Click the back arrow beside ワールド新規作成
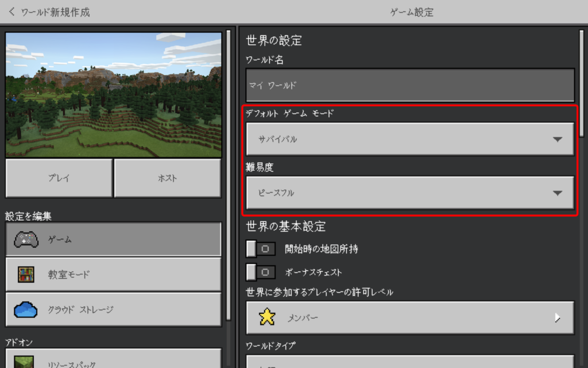The width and height of the screenshot is (588, 368). [12, 12]
